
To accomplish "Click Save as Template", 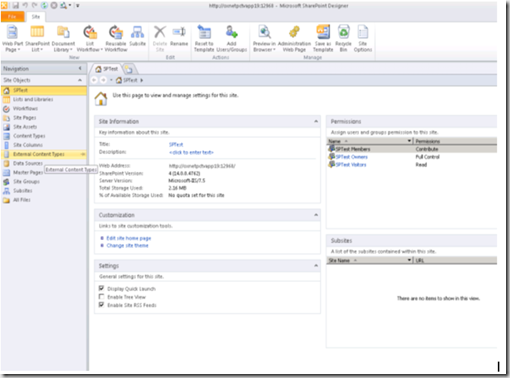I will (323, 39).
